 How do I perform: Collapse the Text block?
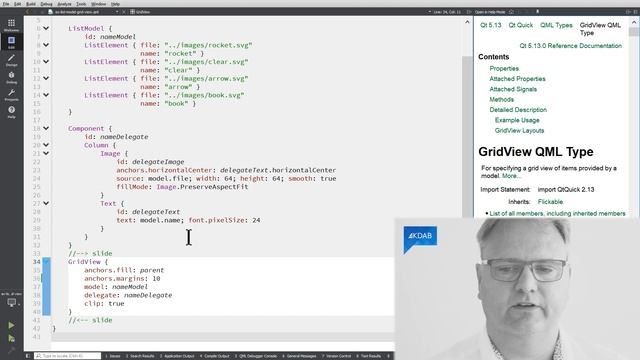[x=46, y=203]
